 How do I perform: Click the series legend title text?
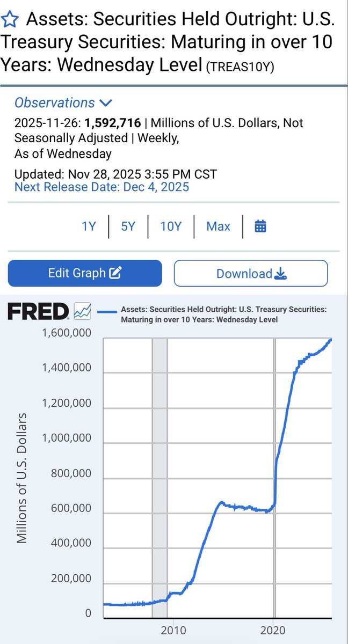(x=223, y=314)
